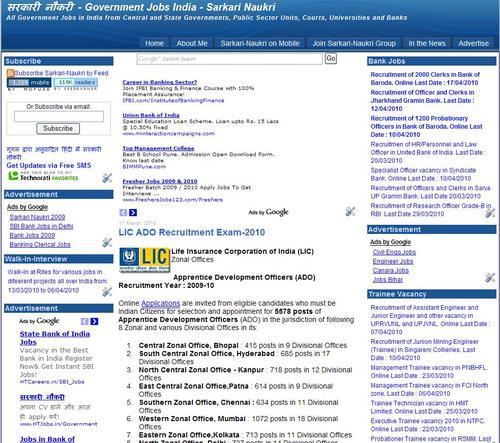Open the Home menu item

point(154,43)
